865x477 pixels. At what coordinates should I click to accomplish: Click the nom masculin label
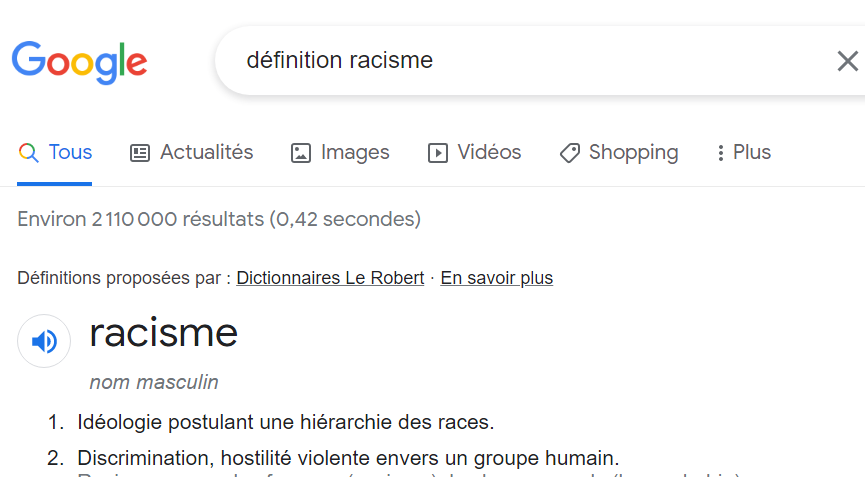(x=153, y=382)
